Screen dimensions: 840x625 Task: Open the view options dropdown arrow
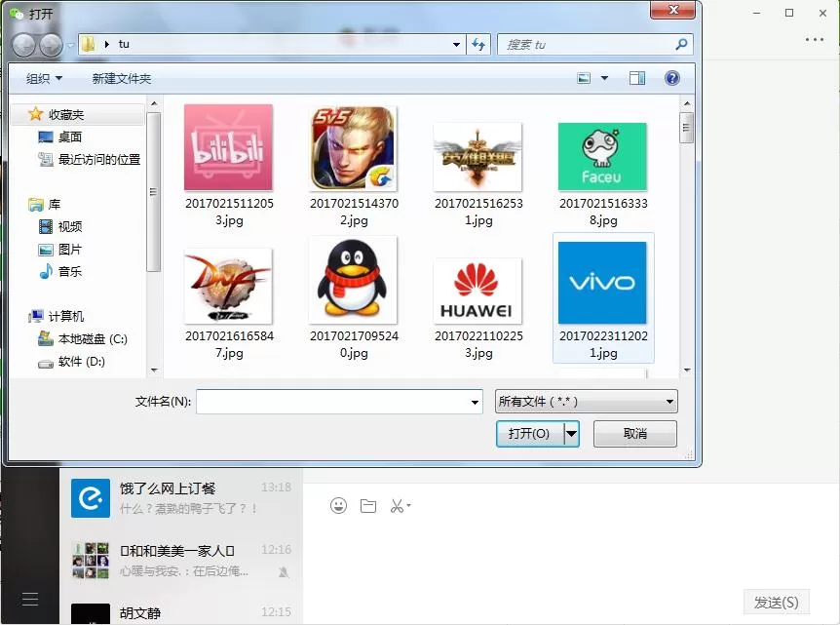click(x=604, y=78)
